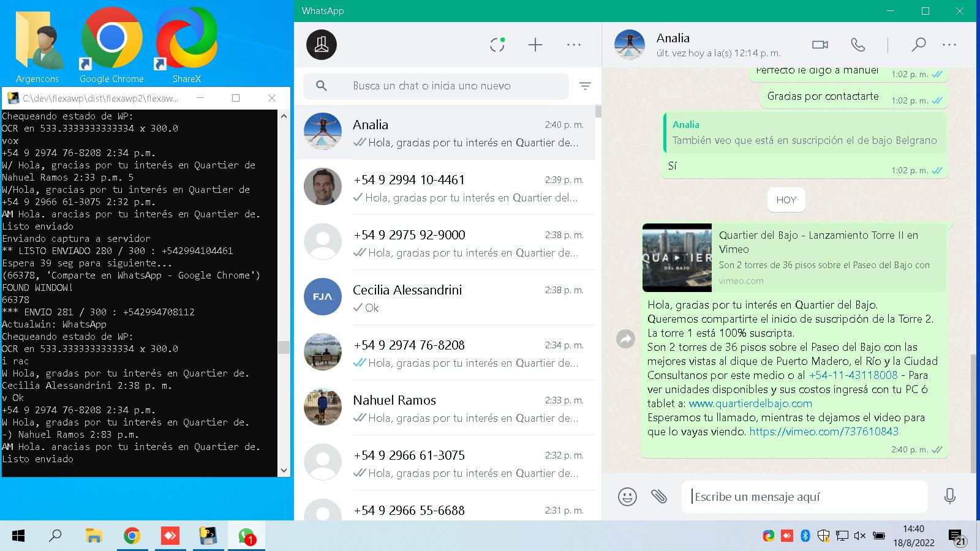Click the console window scroll-down arrow
Image resolution: width=980 pixels, height=551 pixels.
coord(284,470)
